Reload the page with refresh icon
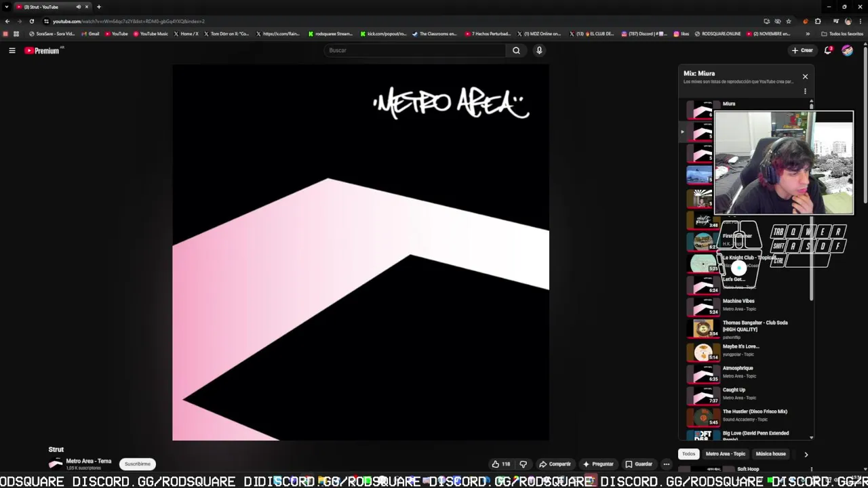 (31, 21)
